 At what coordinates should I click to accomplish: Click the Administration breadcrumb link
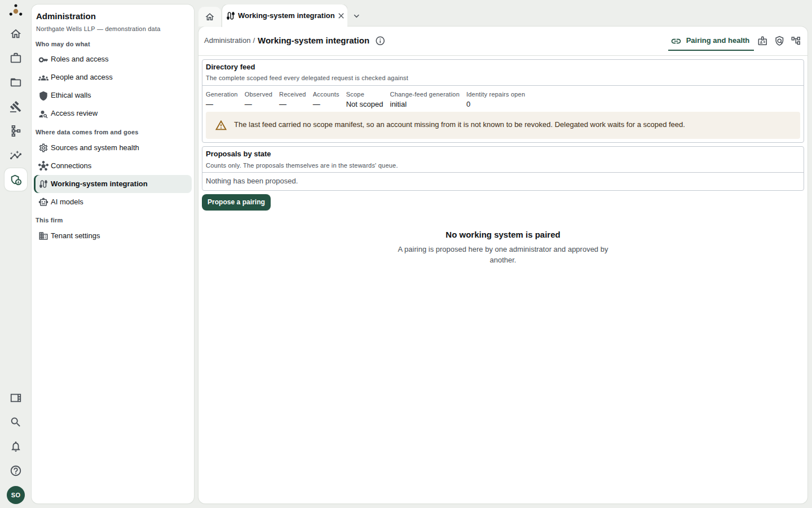click(x=227, y=41)
